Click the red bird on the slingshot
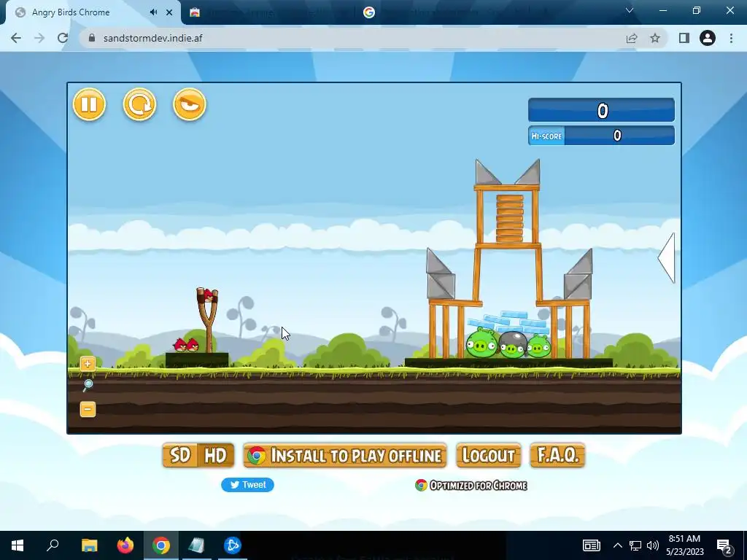 (208, 296)
